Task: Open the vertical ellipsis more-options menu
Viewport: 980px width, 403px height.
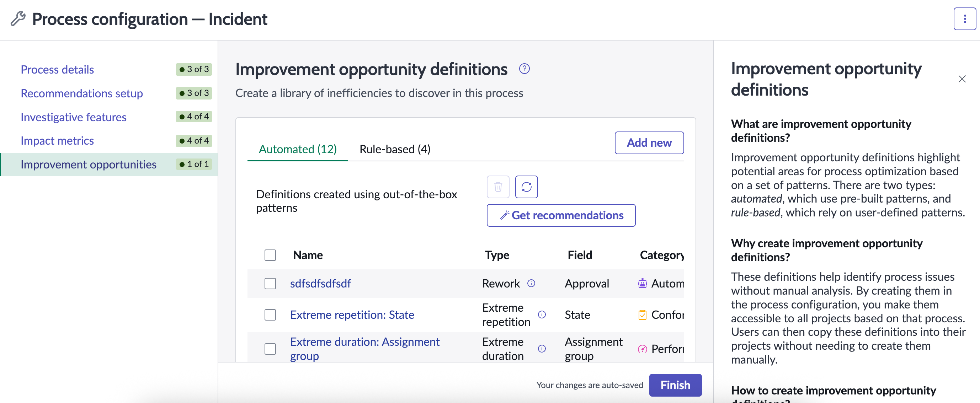Action: pos(964,19)
